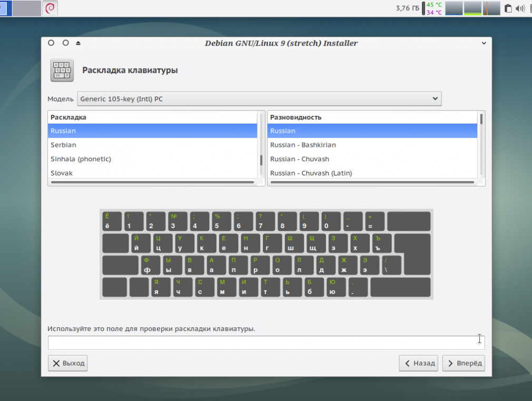The image size is (532, 401).
Task: Pick the Slovak layout
Action: [152, 173]
